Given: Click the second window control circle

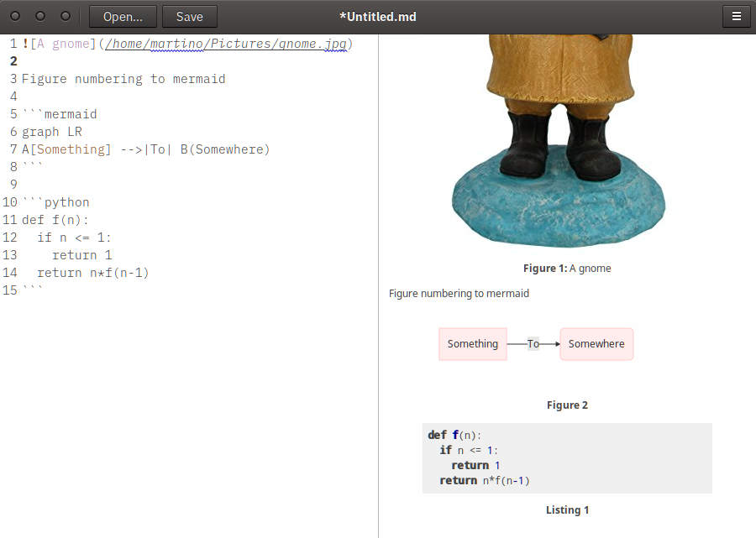Looking at the screenshot, I should [40, 17].
